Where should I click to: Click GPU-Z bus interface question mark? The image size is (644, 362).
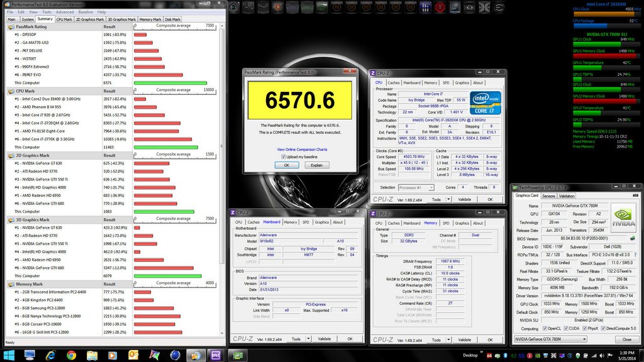[x=635, y=255]
